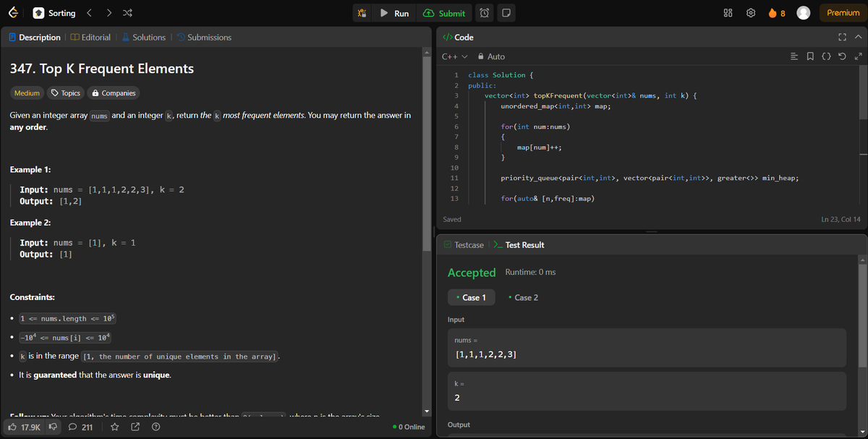The width and height of the screenshot is (868, 439).
Task: Click the timer/stopwatch icon near Run
Action: pyautogui.click(x=485, y=12)
